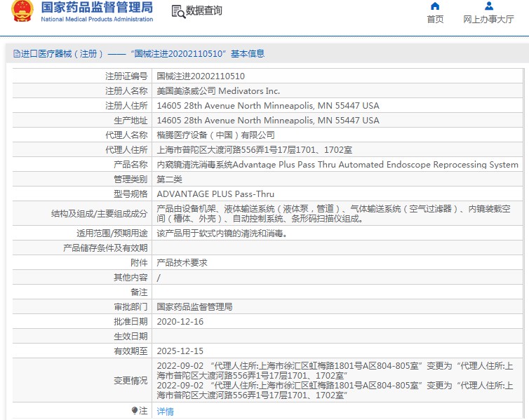
Task: Click the 首页 home icon
Action: [435, 6]
